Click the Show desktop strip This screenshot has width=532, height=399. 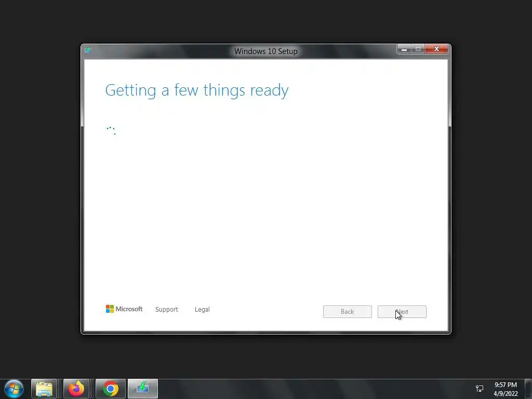[x=528, y=389]
